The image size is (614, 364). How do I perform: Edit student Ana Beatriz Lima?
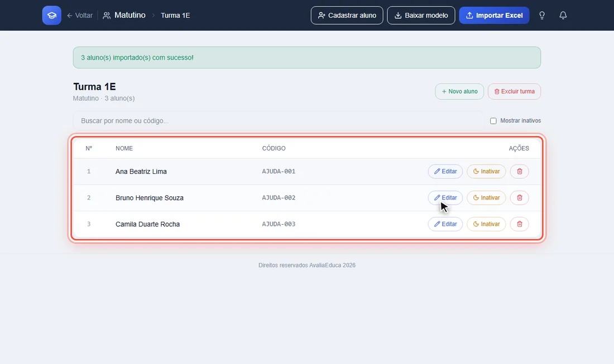(445, 171)
